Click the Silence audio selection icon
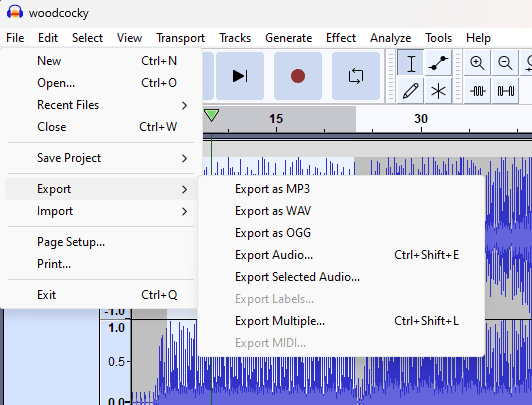 505,91
